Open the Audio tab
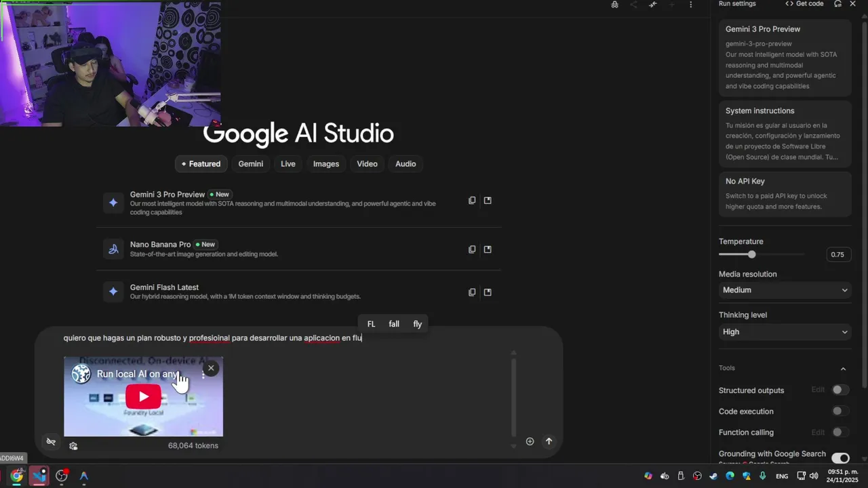Screen dimensions: 868x488 pos(406,164)
